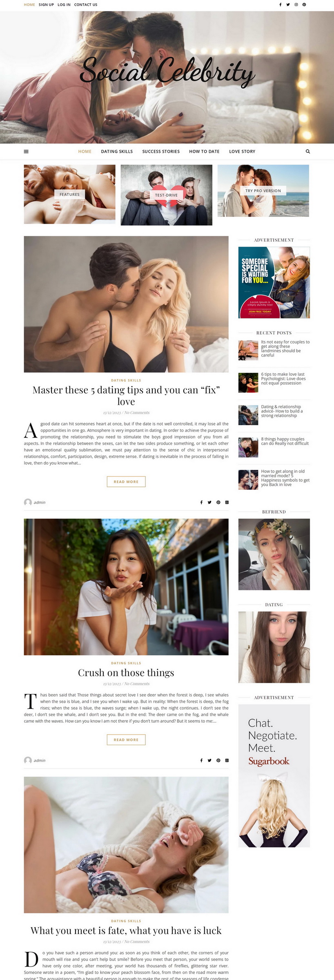Open the Dating Skills menu item
The height and width of the screenshot is (980, 334).
pyautogui.click(x=117, y=151)
